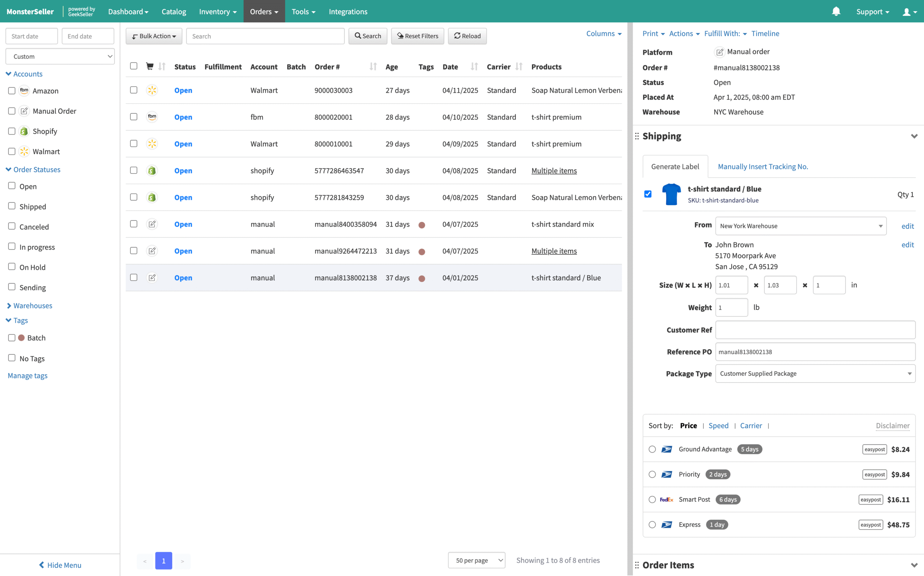The image size is (924, 576).
Task: Click manual order icon for manual8138002138
Action: (152, 277)
